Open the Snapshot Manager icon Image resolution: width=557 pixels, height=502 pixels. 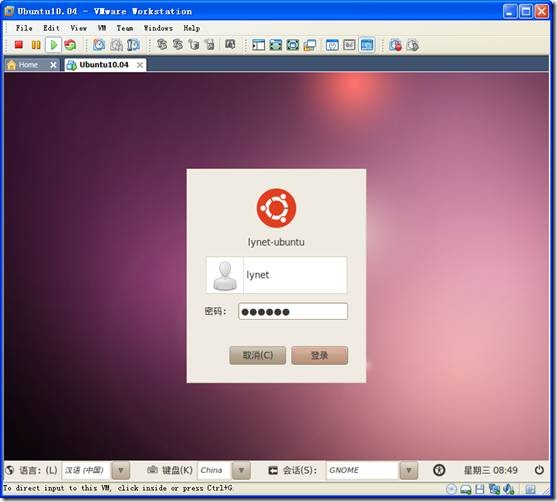133,45
